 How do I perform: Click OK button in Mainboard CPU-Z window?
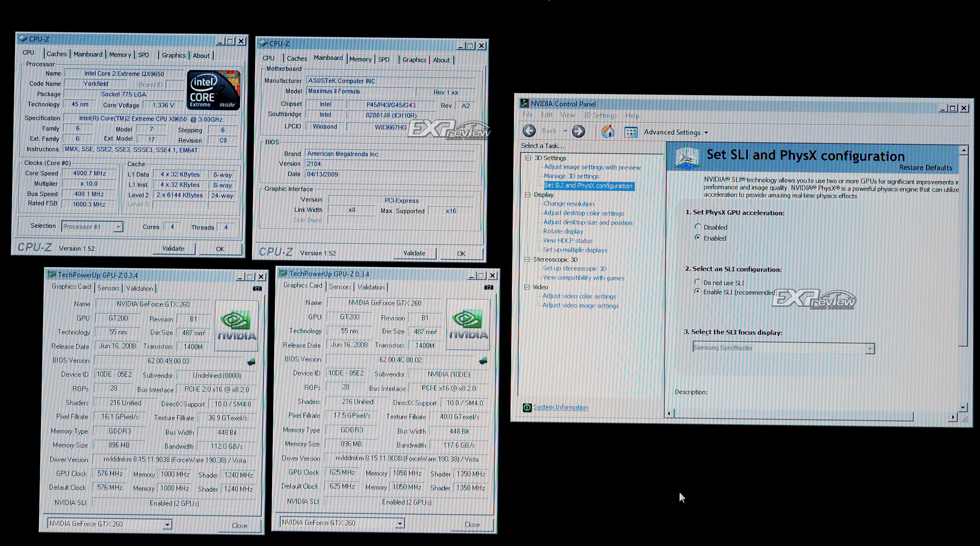(x=461, y=253)
